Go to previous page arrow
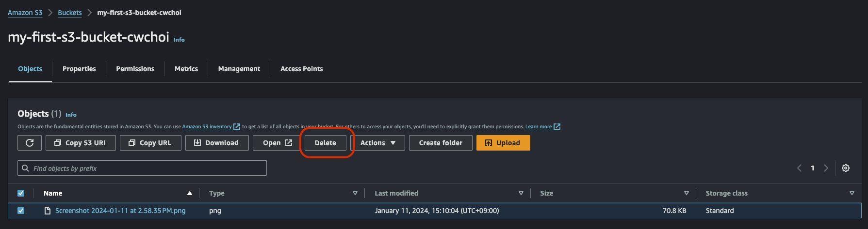The width and height of the screenshot is (868, 229). pyautogui.click(x=799, y=168)
